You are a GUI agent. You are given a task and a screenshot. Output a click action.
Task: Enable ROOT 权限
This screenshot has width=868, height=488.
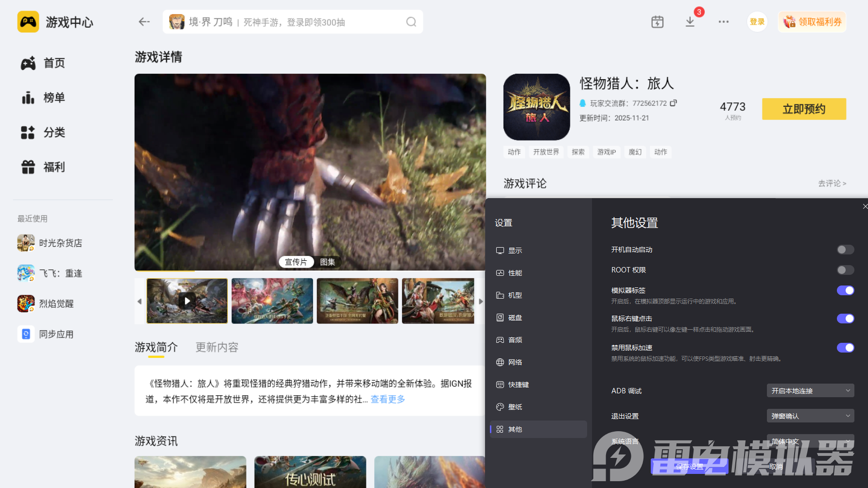[x=845, y=270]
